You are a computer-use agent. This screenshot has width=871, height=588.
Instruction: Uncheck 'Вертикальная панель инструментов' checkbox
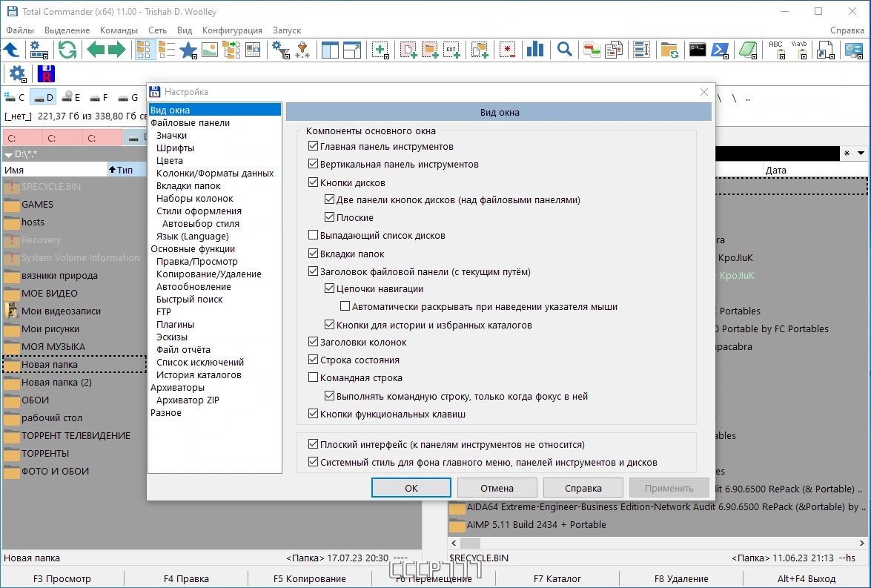(x=314, y=165)
